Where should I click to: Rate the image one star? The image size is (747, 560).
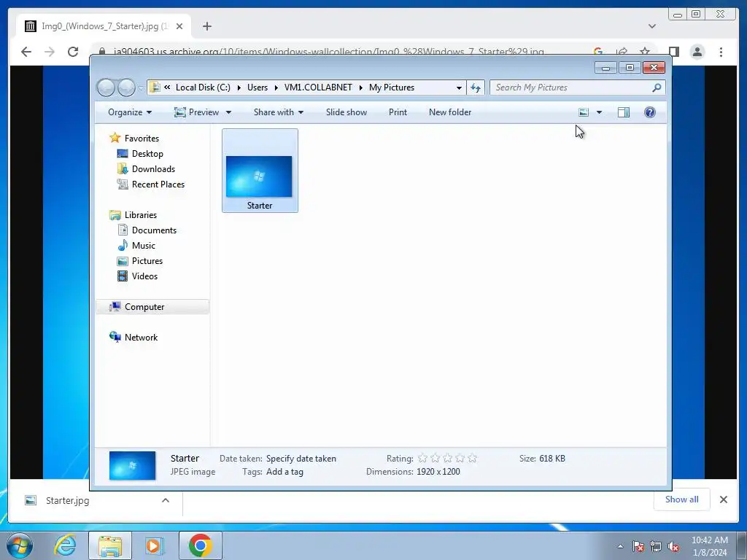pos(422,458)
